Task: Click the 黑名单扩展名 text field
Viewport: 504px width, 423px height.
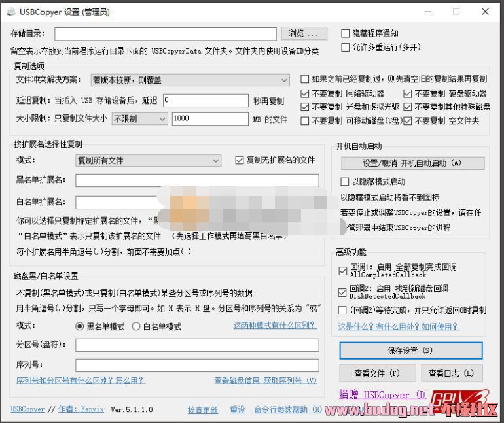Action: pyautogui.click(x=197, y=180)
